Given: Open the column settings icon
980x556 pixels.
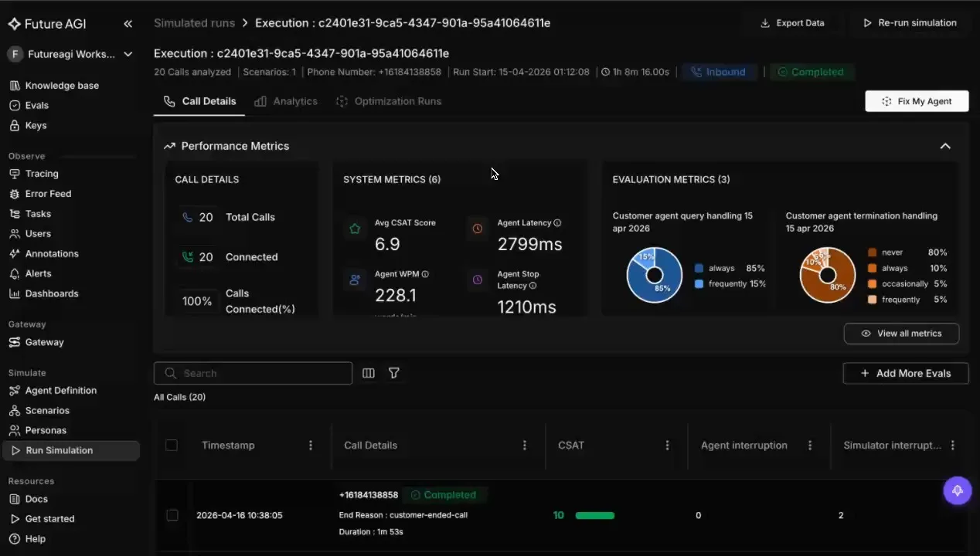Looking at the screenshot, I should coord(369,373).
